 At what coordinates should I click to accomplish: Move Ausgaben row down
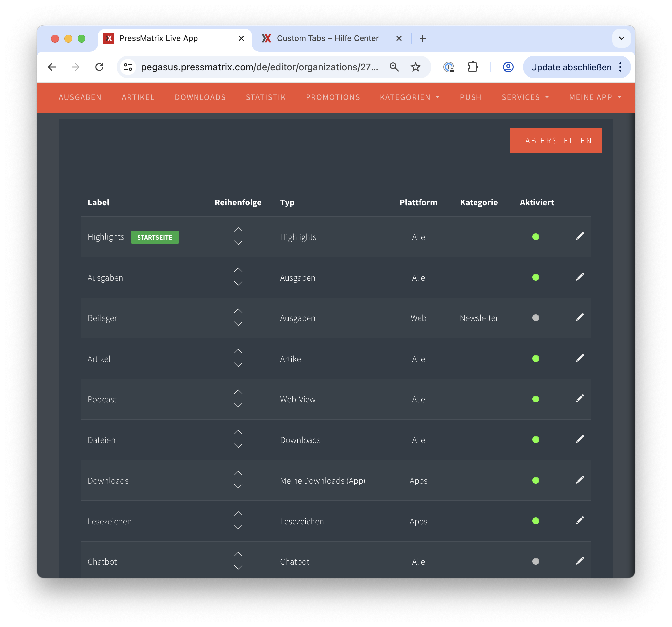(x=238, y=283)
